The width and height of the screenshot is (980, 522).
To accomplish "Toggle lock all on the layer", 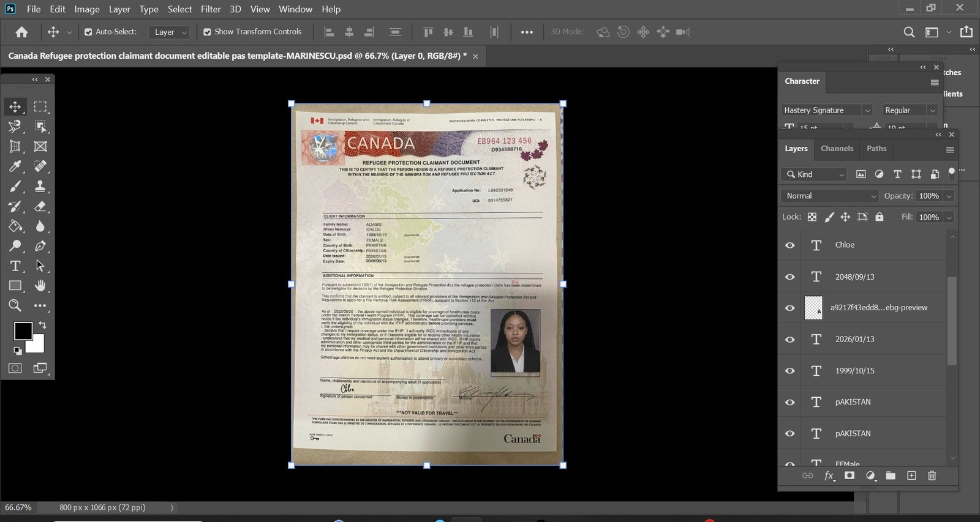I will (880, 217).
